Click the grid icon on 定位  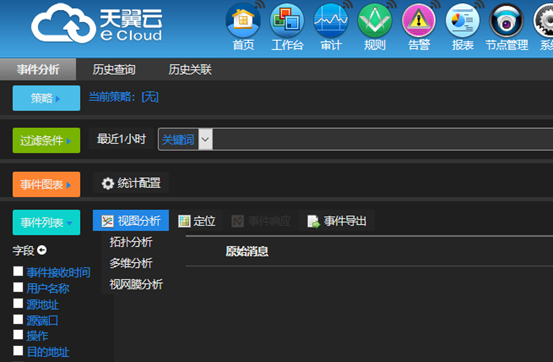pyautogui.click(x=184, y=221)
